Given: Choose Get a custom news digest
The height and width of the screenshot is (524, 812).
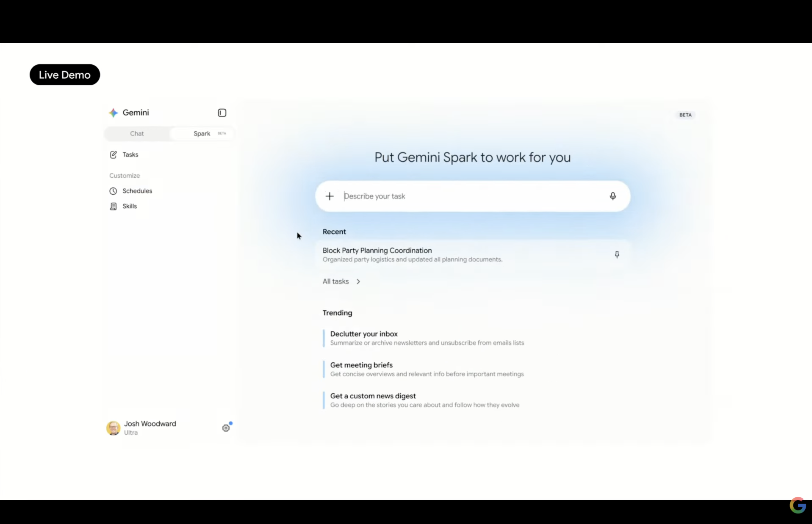Looking at the screenshot, I should [x=421, y=400].
